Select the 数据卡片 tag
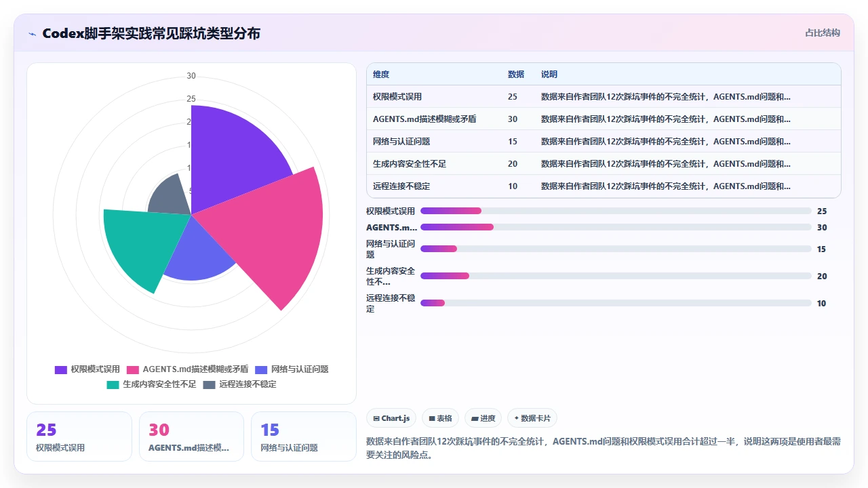Screen dimensions: 868x488 click(x=532, y=418)
